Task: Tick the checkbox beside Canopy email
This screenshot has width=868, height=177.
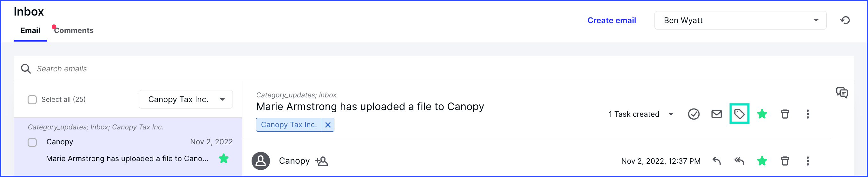Action: click(x=32, y=142)
